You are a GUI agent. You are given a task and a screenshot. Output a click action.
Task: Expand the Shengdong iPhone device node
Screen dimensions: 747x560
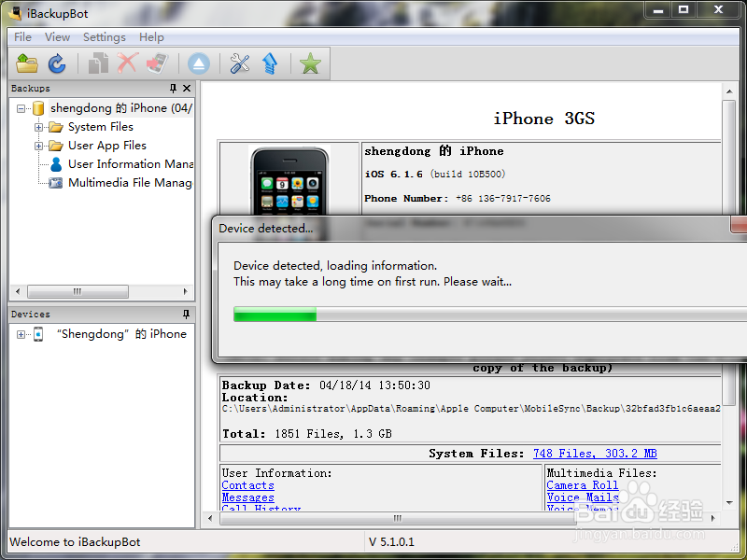(x=21, y=334)
